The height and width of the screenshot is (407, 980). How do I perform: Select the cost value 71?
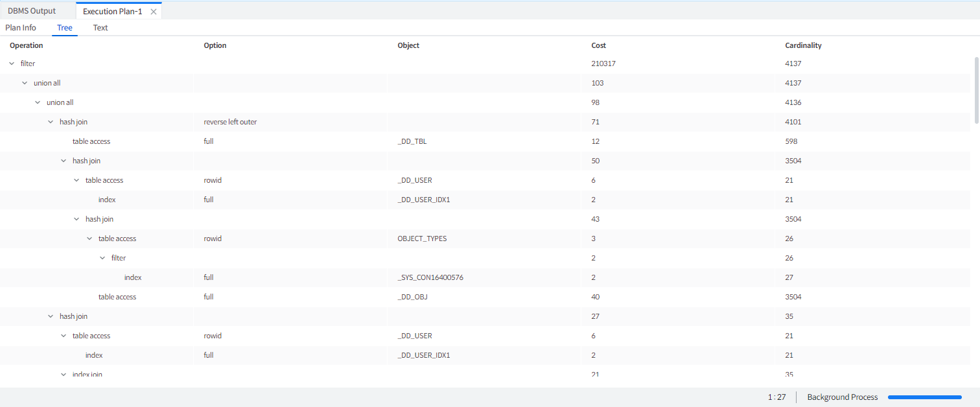(595, 122)
